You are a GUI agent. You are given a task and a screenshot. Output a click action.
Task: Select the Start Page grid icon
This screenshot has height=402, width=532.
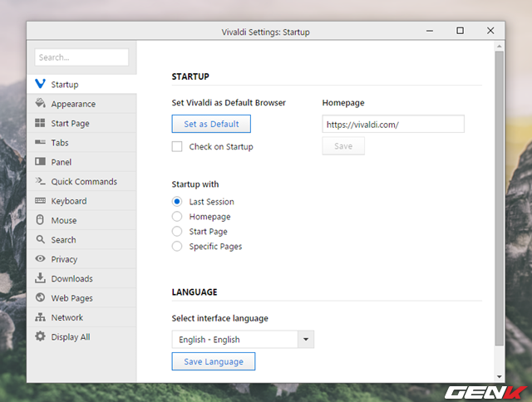(x=40, y=124)
